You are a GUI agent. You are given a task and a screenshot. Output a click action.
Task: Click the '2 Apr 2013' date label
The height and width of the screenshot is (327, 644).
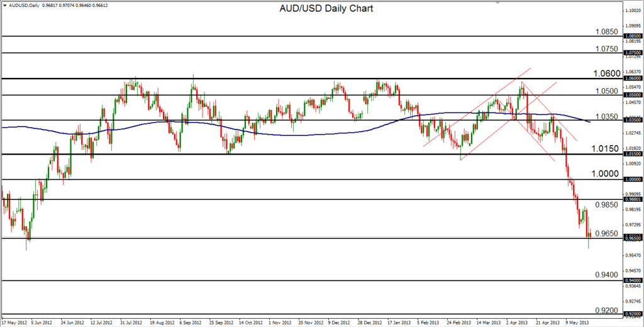click(518, 323)
